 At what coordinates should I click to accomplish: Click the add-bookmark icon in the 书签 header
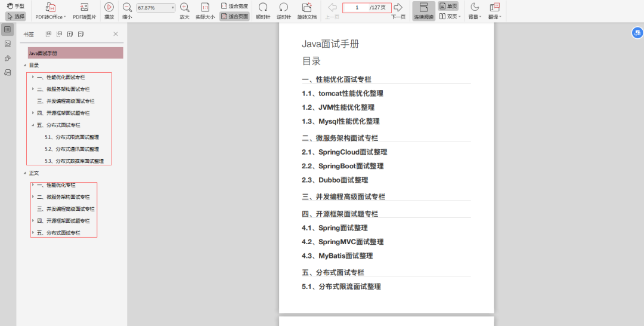pyautogui.click(x=70, y=34)
